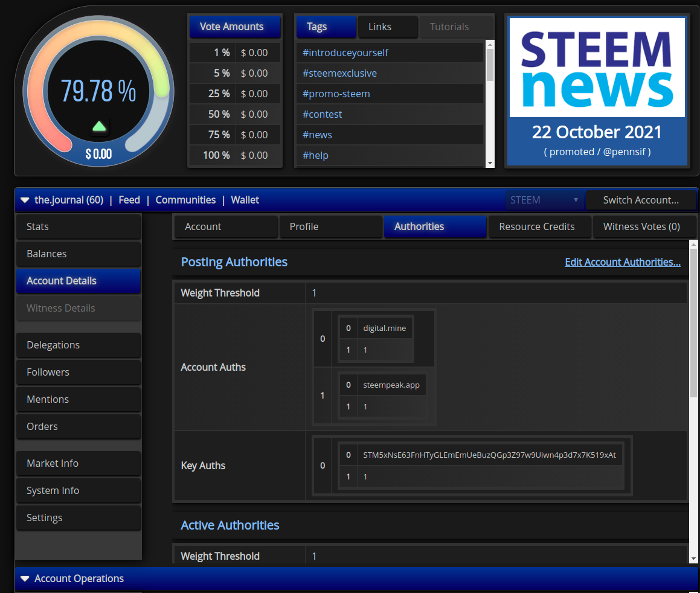Open the #help tag
Screen dimensions: 700x593
click(x=316, y=155)
